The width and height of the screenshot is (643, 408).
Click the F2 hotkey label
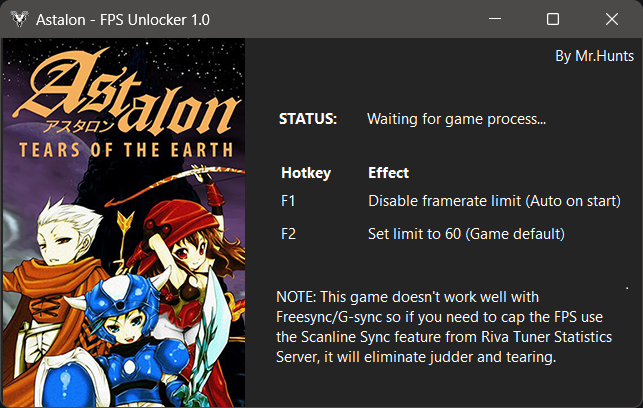290,234
